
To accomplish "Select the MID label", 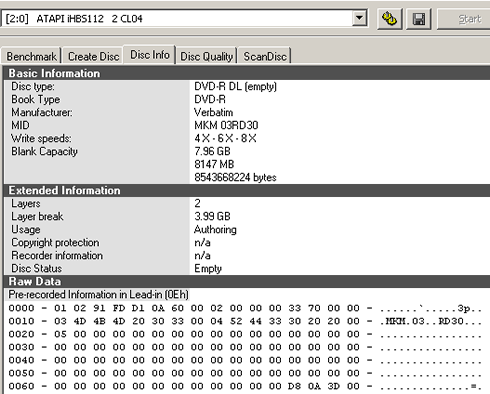I will coord(20,125).
